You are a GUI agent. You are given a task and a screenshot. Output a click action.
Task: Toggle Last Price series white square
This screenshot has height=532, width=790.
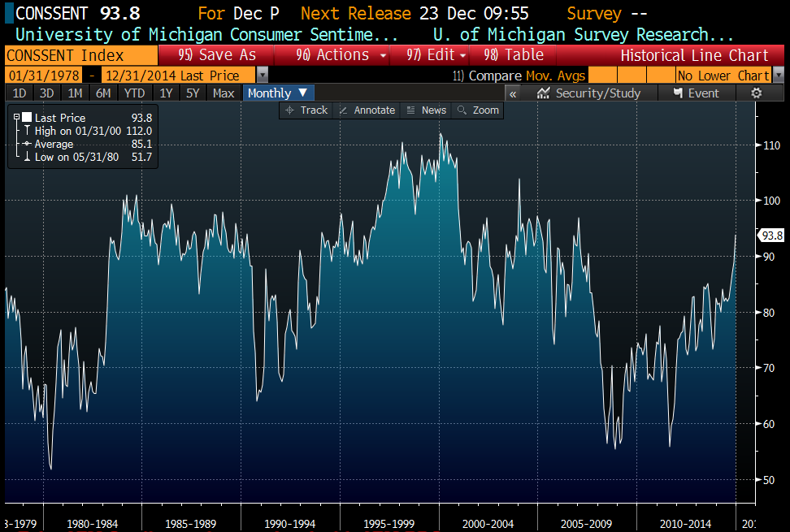pyautogui.click(x=26, y=118)
